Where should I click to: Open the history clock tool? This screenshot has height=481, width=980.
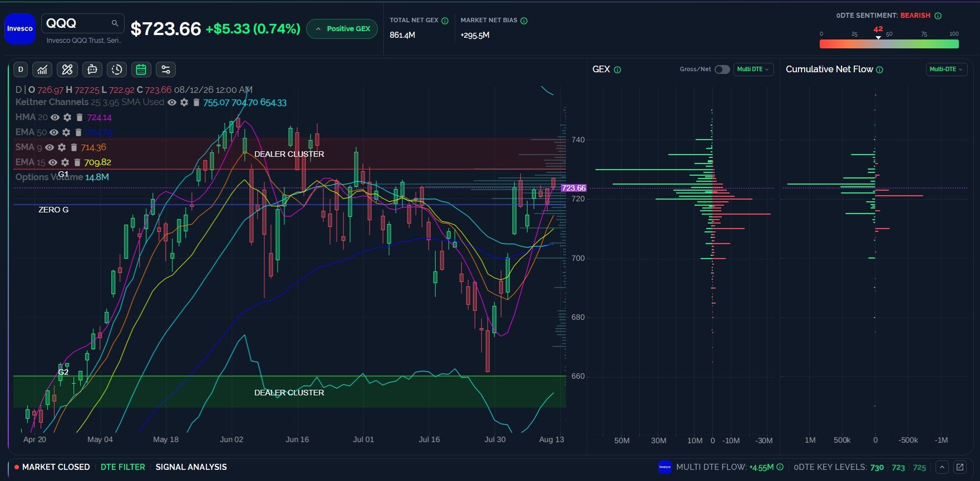click(x=117, y=70)
